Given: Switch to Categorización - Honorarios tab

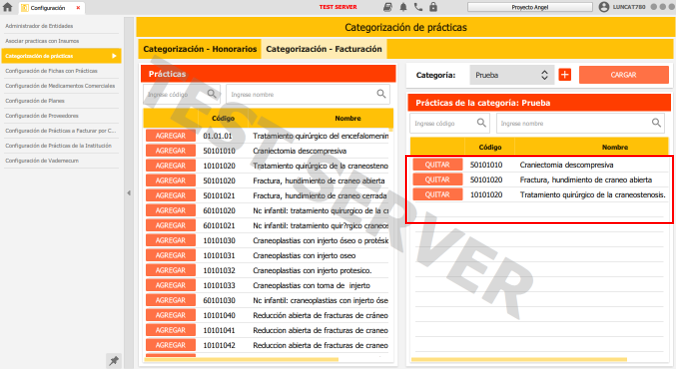Looking at the screenshot, I should point(200,49).
